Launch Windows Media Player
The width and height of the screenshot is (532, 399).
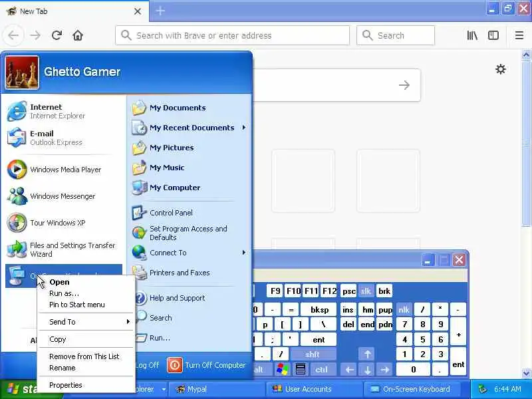tap(63, 170)
